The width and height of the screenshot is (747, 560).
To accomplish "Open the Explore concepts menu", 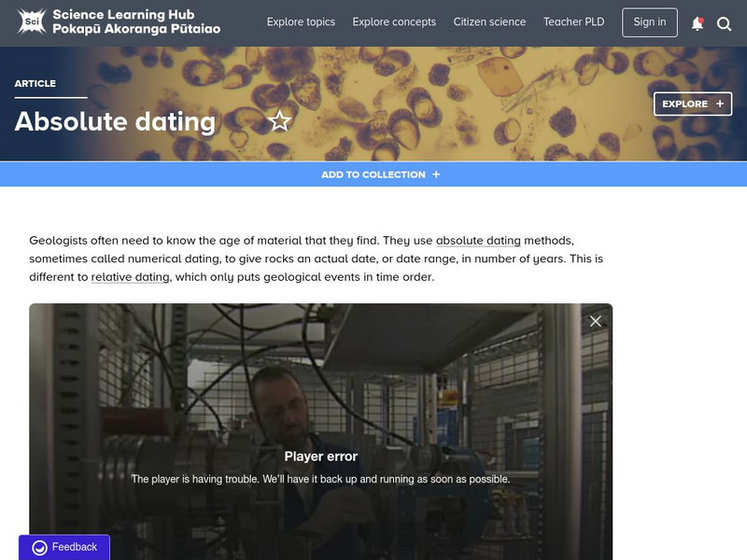I will (x=394, y=22).
